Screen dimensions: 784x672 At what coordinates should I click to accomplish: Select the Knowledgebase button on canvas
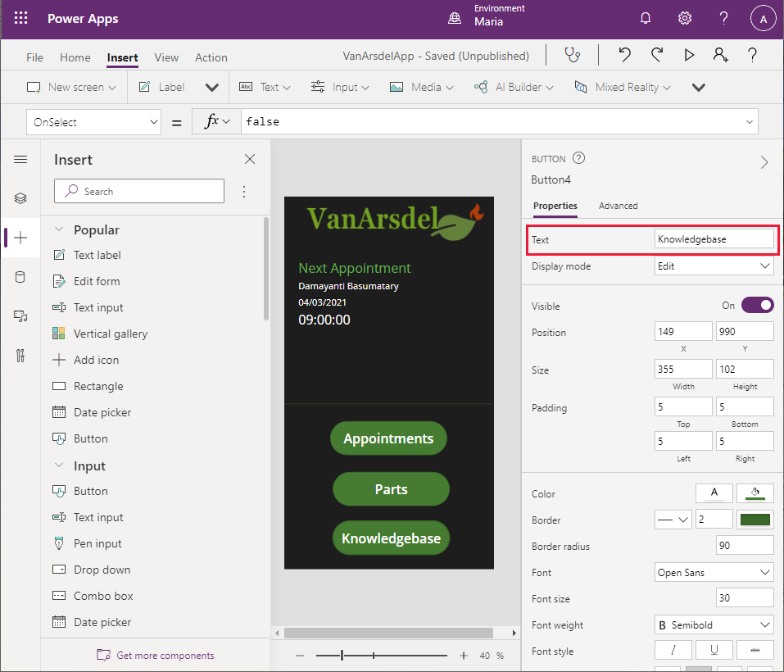click(x=391, y=538)
